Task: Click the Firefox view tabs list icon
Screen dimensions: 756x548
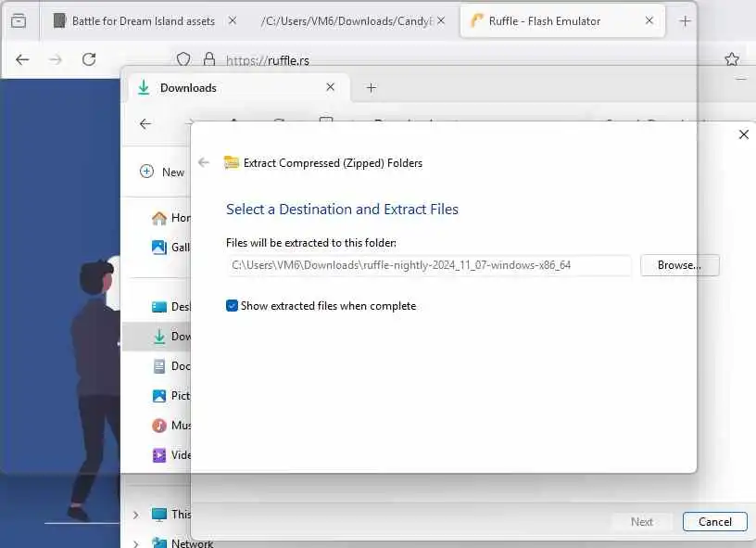Action: pyautogui.click(x=19, y=20)
